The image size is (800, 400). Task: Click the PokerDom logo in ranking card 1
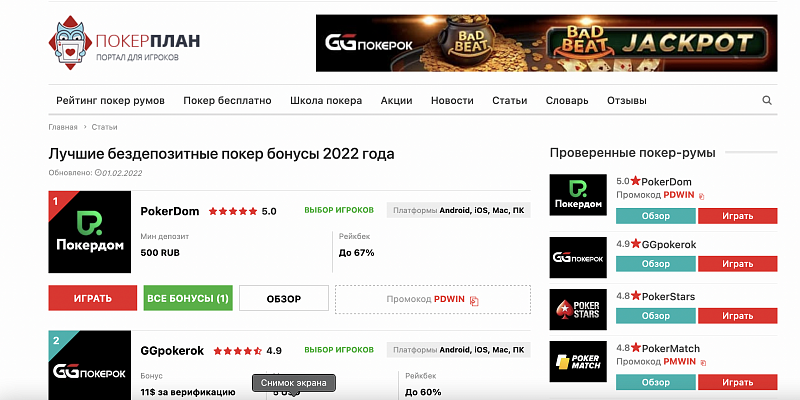(90, 232)
